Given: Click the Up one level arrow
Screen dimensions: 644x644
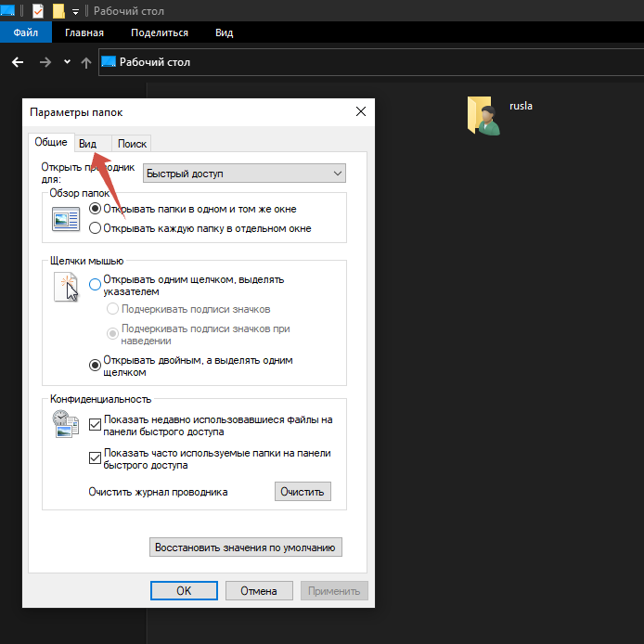Looking at the screenshot, I should [x=86, y=62].
